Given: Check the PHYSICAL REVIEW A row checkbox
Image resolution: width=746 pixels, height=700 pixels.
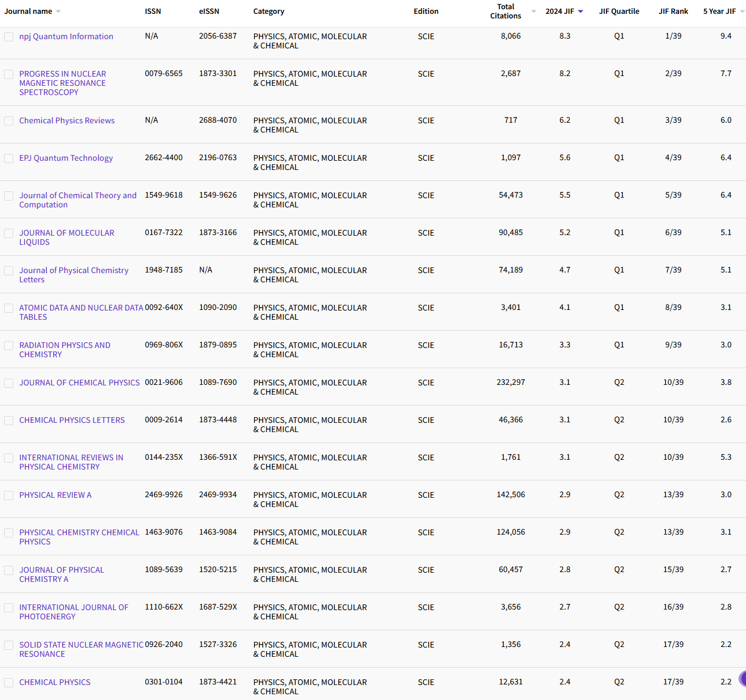Looking at the screenshot, I should click(9, 495).
